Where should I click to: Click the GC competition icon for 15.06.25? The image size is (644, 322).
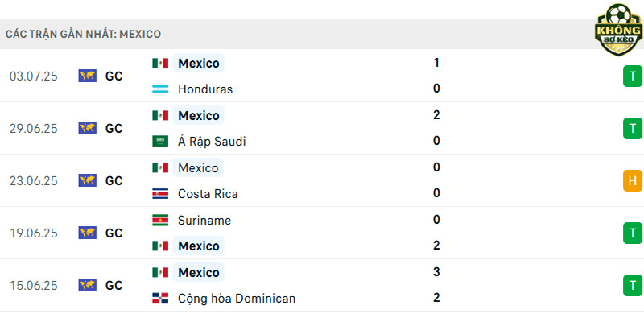[x=88, y=285]
